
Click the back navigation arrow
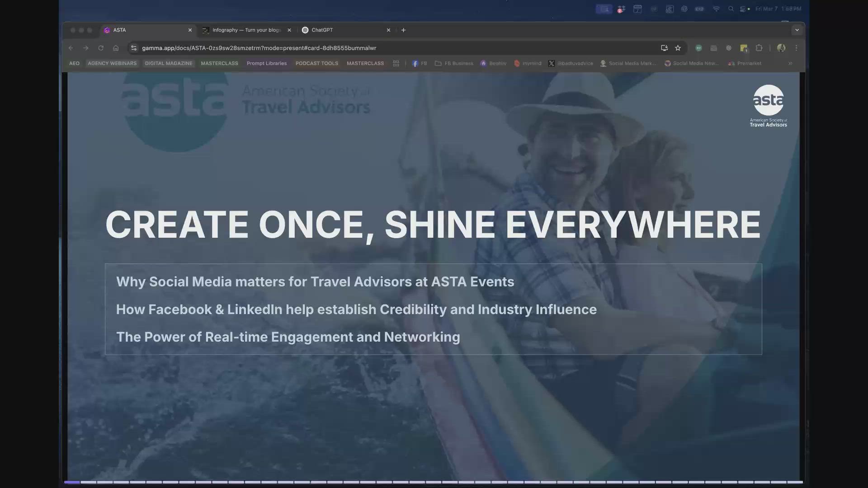click(71, 48)
